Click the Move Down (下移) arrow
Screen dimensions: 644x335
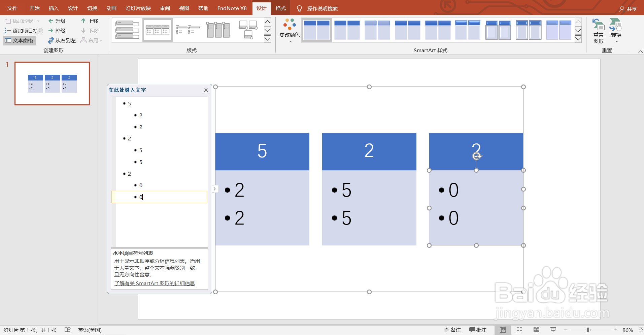pyautogui.click(x=83, y=31)
